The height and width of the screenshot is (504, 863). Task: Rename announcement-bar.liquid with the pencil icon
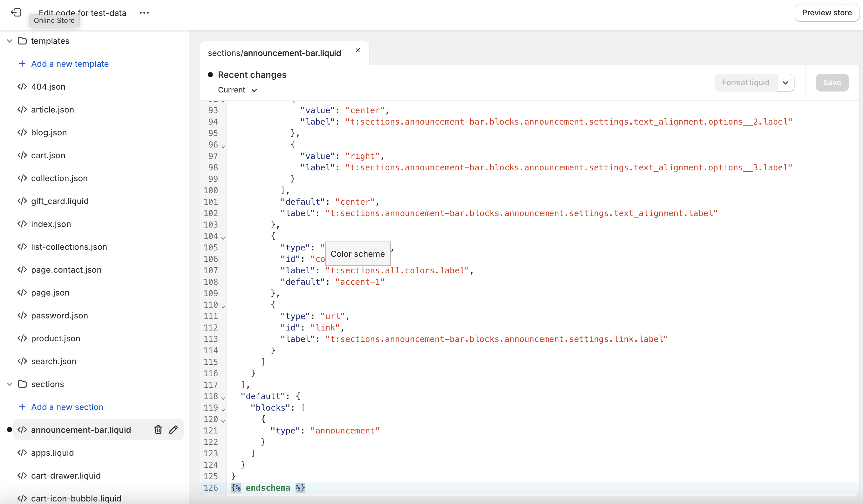(173, 429)
